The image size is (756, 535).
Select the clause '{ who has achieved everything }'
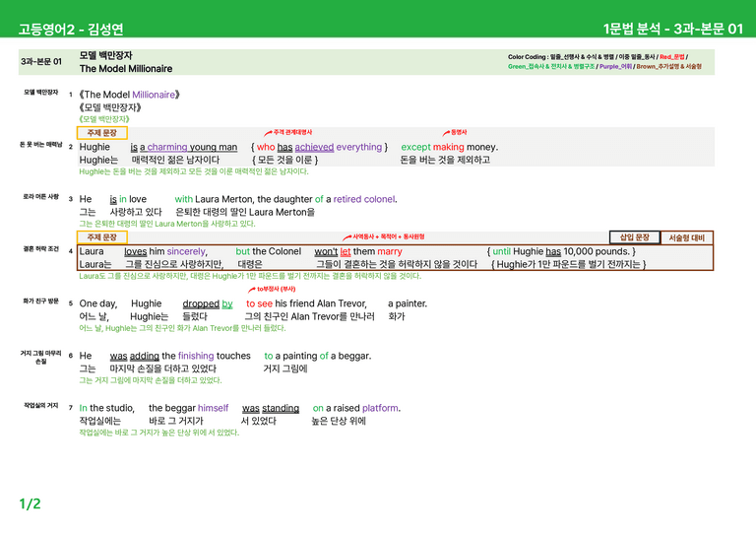pyautogui.click(x=319, y=147)
